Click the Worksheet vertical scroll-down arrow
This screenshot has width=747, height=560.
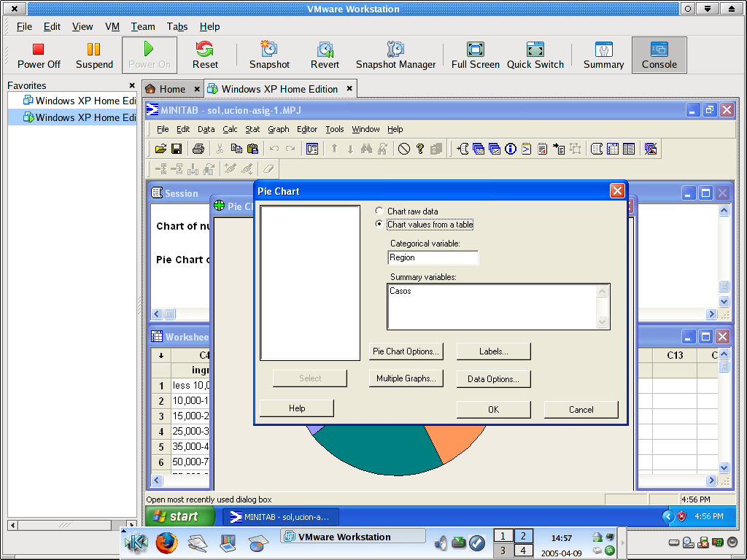[x=724, y=467]
